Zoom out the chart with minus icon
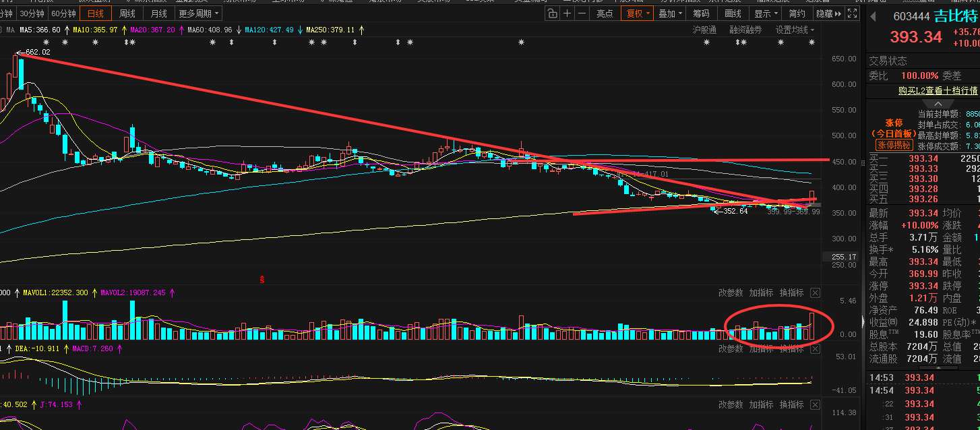The image size is (980, 430). (582, 13)
